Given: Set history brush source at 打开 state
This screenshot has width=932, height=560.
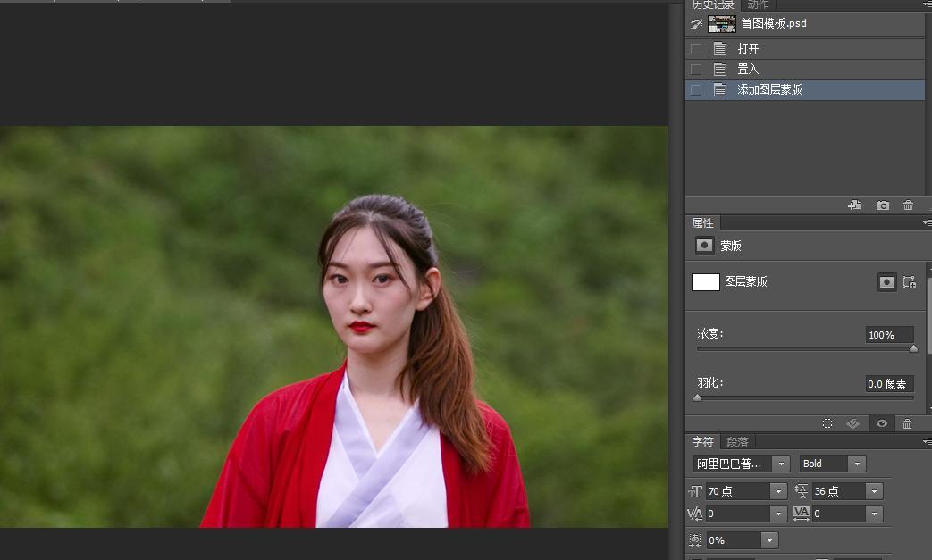Looking at the screenshot, I should click(x=696, y=49).
